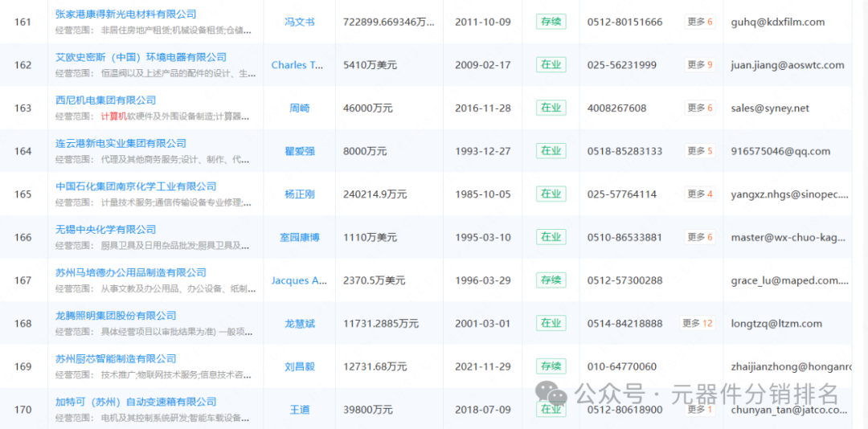Show 更多 1 phone number

tap(700, 410)
